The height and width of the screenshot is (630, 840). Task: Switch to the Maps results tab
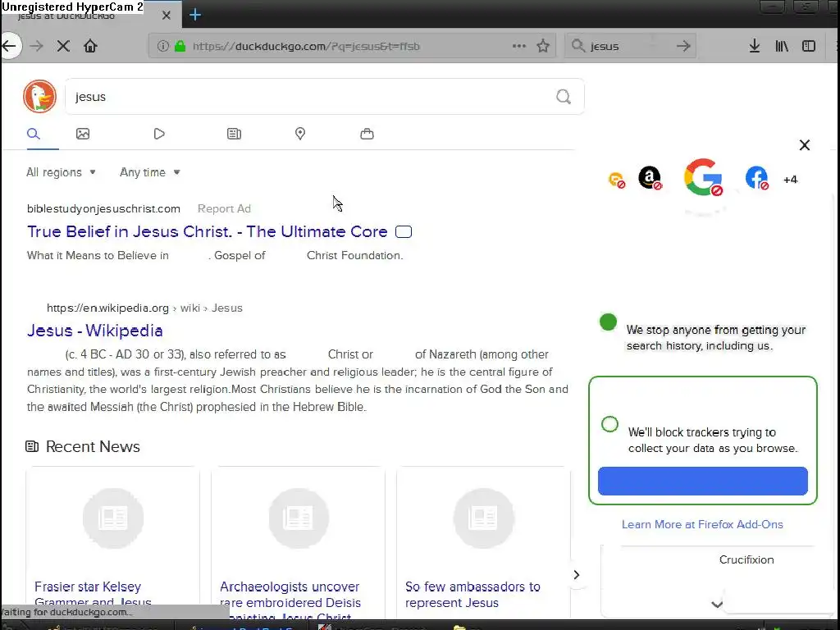coord(300,134)
